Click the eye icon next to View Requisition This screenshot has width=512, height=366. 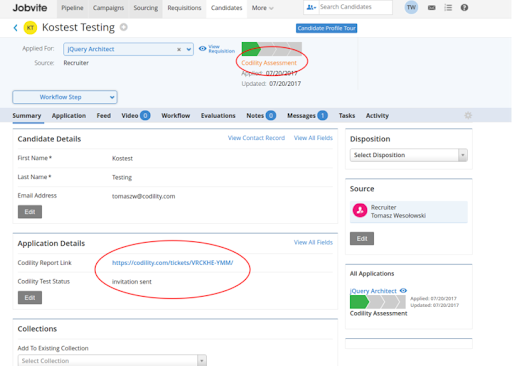pyautogui.click(x=202, y=49)
